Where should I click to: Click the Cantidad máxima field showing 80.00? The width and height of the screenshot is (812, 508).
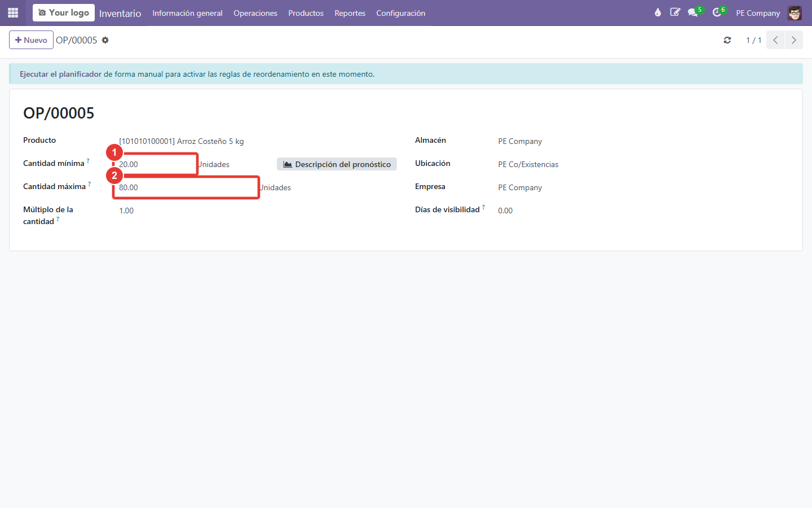click(186, 187)
